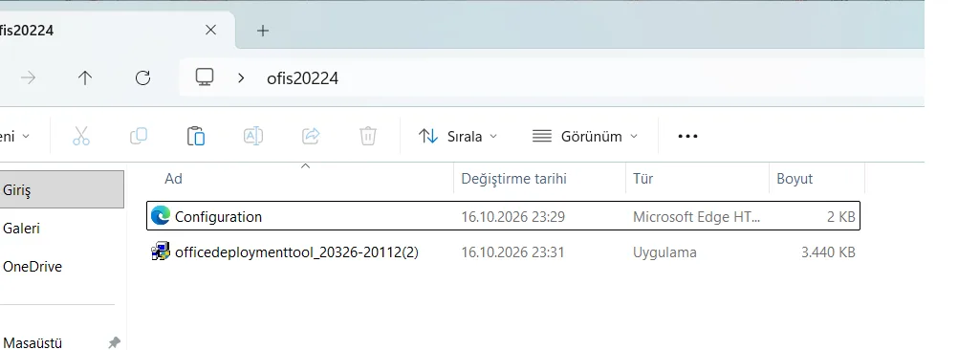
Task: Open Galeri in the sidebar
Action: [x=21, y=229]
